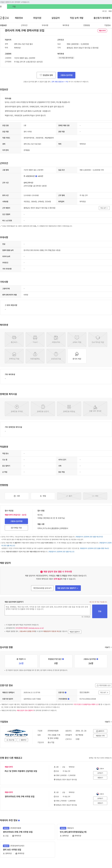
Task: Open 경리사무보조.자재.구매 사무원 모집 in other postings
Action: 20,797
